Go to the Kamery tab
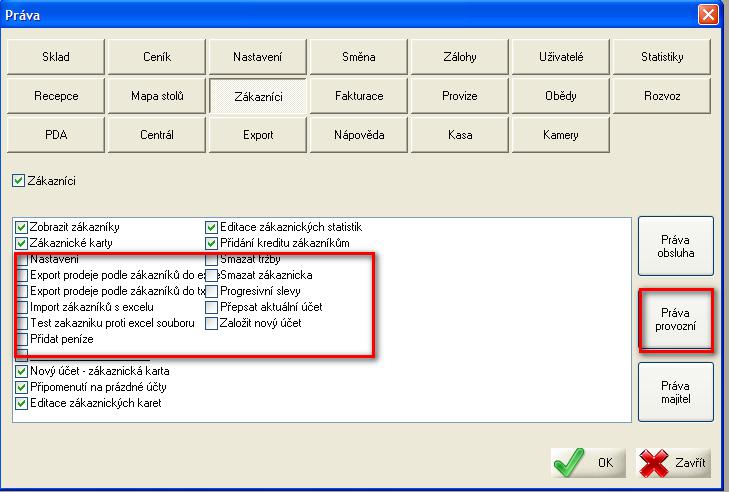Image resolution: width=729 pixels, height=492 pixels. pyautogui.click(x=560, y=134)
